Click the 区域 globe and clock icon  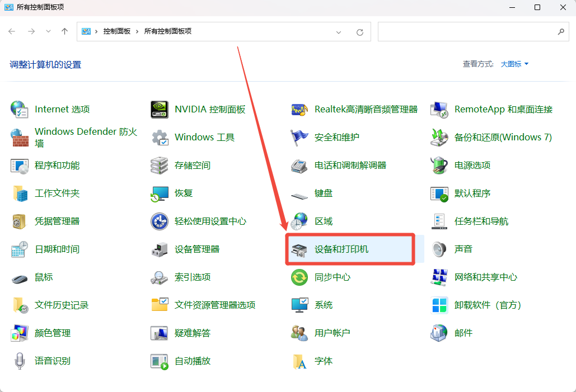click(299, 221)
